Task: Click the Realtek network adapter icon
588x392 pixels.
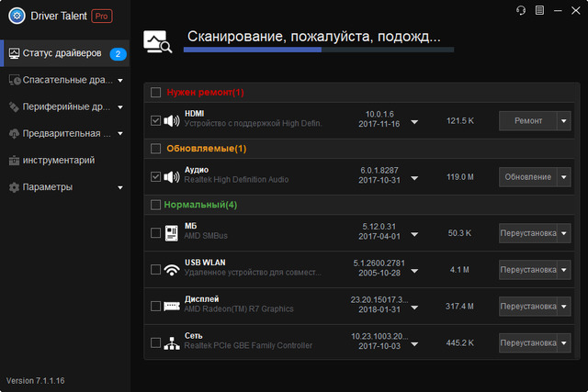Action: click(172, 343)
